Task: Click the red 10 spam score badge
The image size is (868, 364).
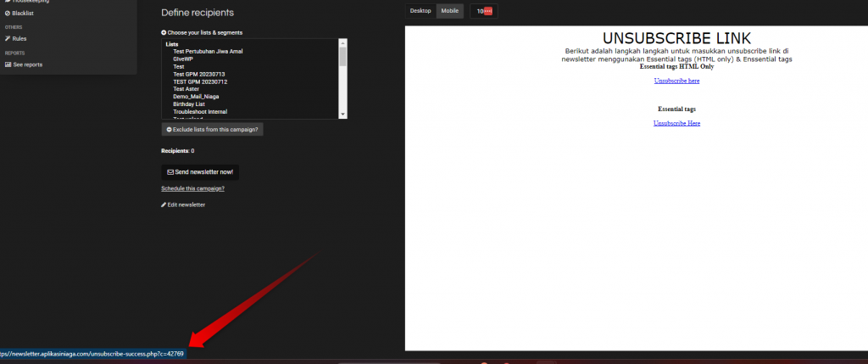Action: 484,11
